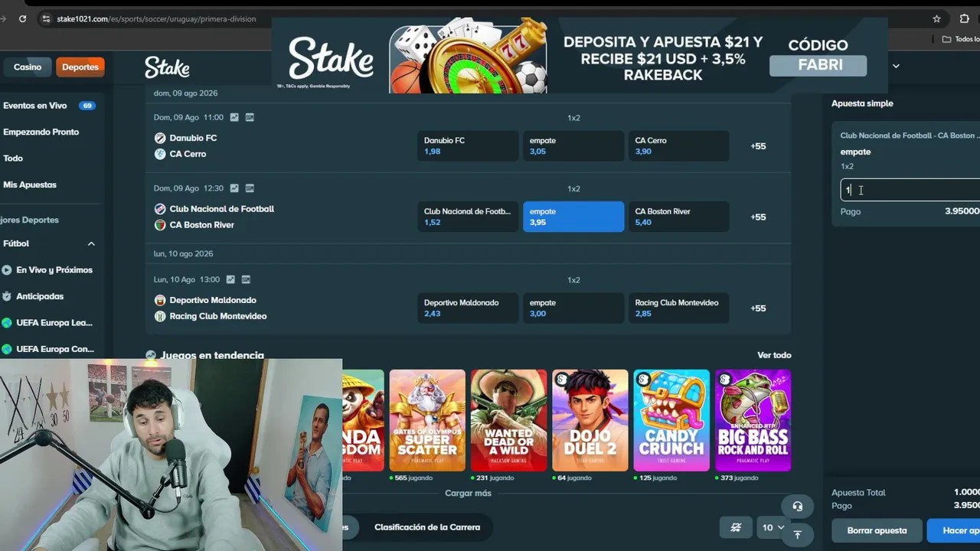Reload the page with the browser refresh icon

(22, 18)
